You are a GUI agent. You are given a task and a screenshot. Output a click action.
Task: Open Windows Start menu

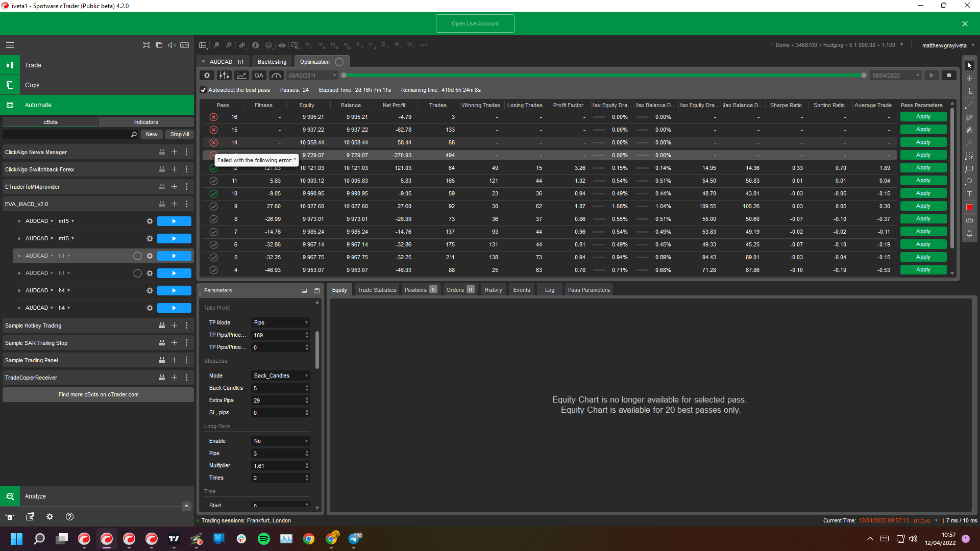pos(16,539)
